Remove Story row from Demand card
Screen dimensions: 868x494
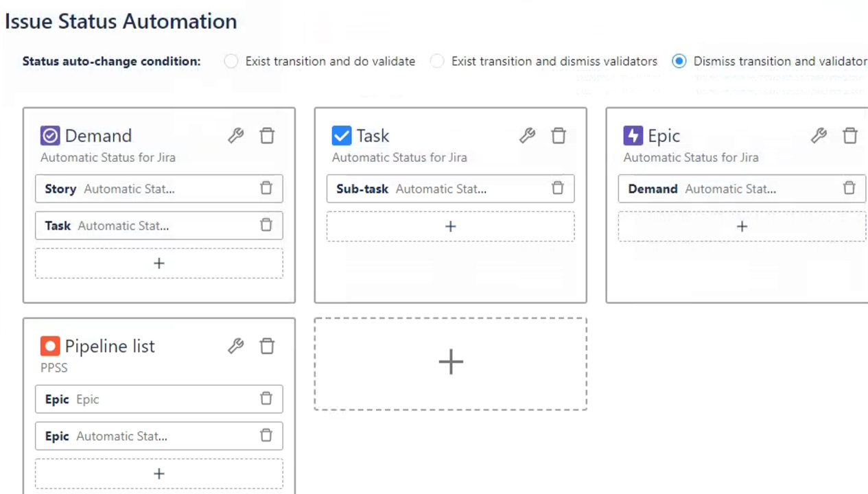coord(266,188)
